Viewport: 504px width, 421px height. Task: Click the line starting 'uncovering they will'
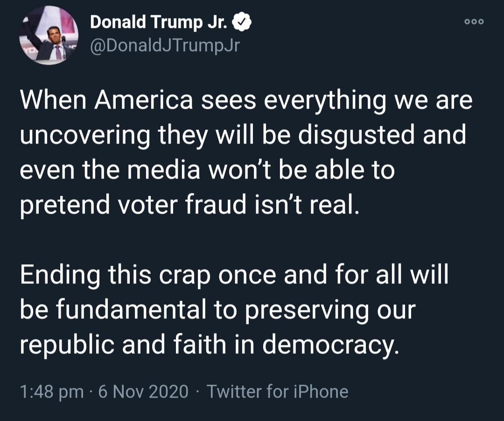(243, 136)
